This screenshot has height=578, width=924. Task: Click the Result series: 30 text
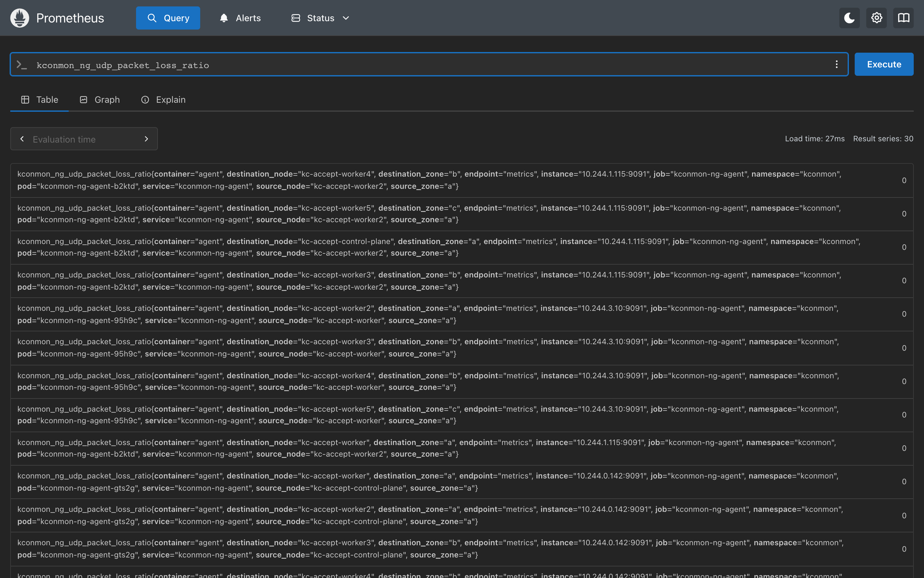coord(883,139)
